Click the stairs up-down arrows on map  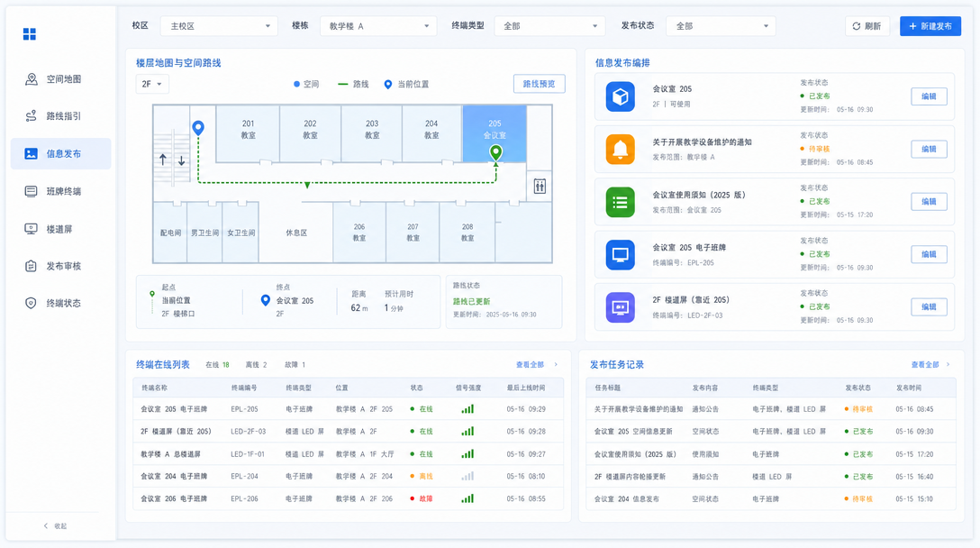(172, 160)
